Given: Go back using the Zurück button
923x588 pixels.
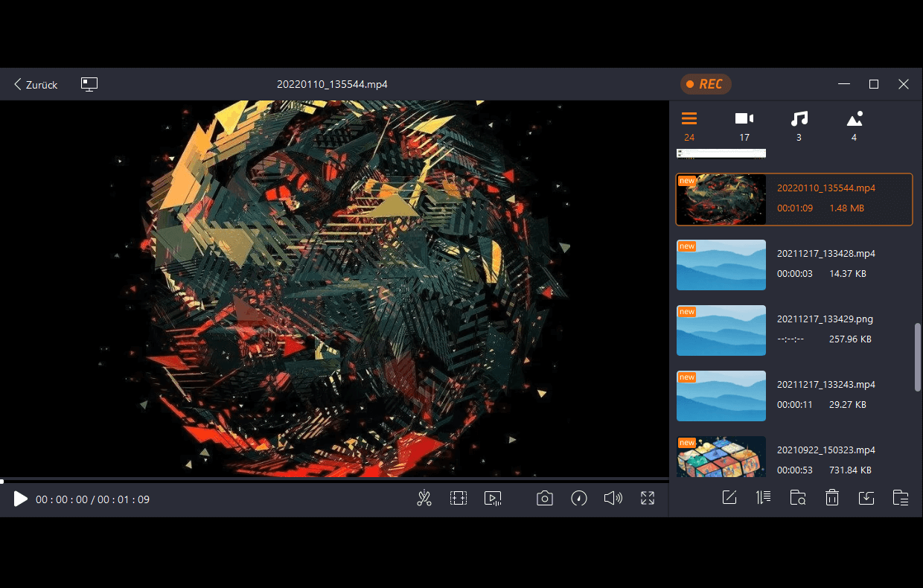Looking at the screenshot, I should click(x=36, y=85).
